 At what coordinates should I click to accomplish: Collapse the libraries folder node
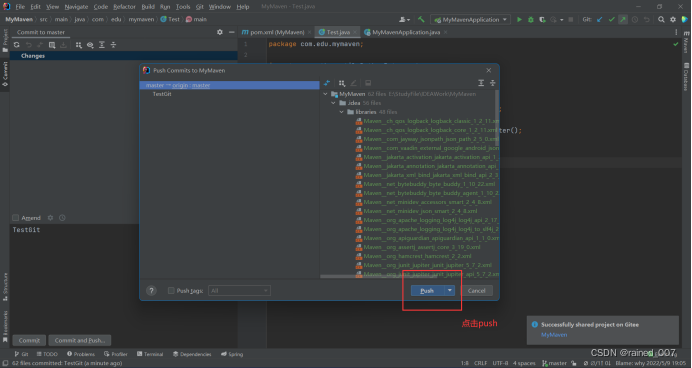pos(342,112)
